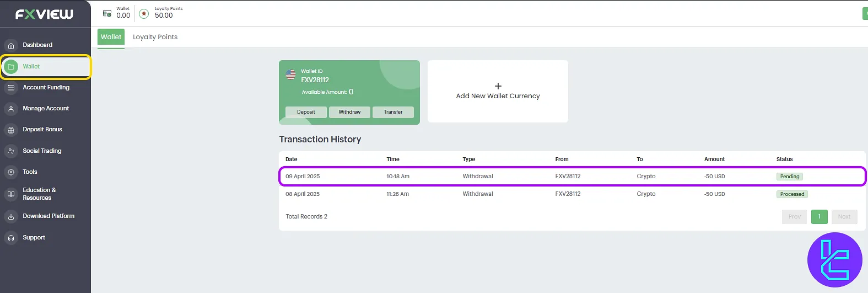
Task: Click the Loyalty Points 50.00 value
Action: [x=164, y=15]
